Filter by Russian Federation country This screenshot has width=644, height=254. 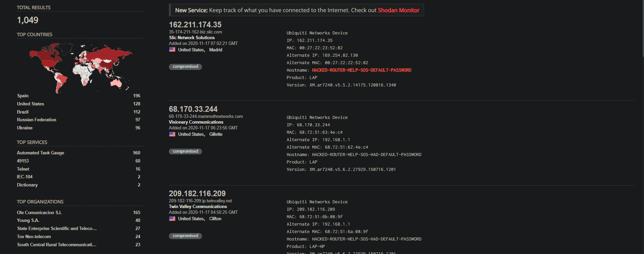point(37,120)
